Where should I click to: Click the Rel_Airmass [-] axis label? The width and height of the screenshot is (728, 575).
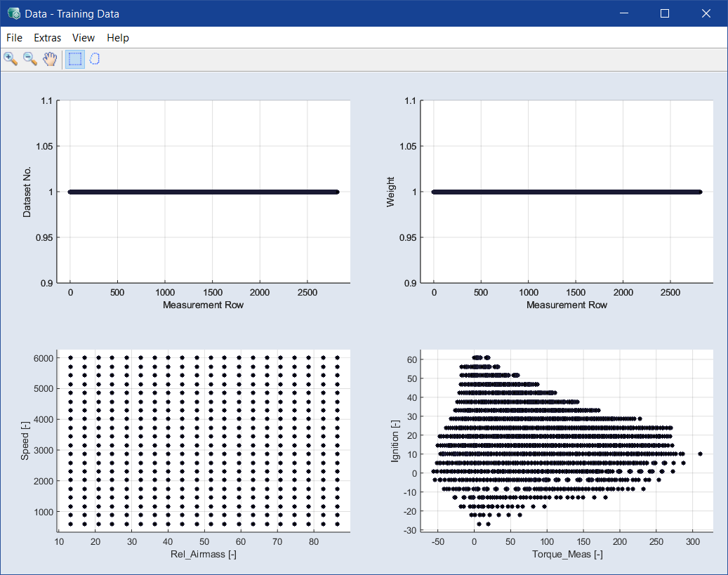tap(203, 555)
